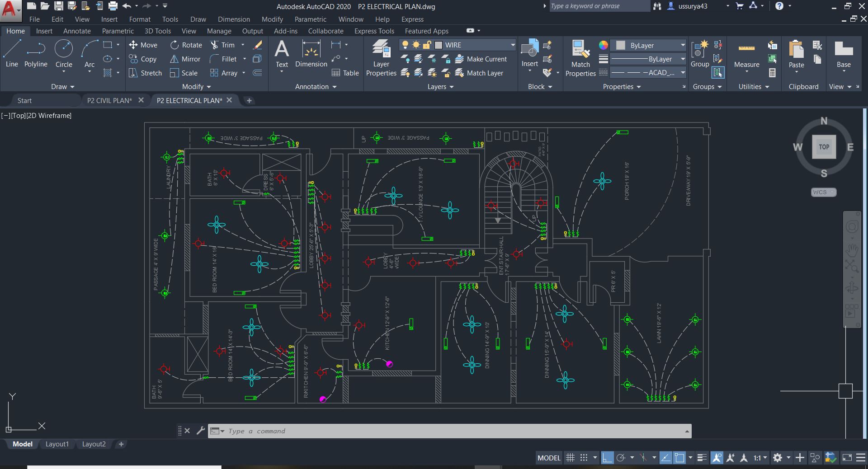Click the Base view icon
The width and height of the screenshot is (868, 469).
844,54
